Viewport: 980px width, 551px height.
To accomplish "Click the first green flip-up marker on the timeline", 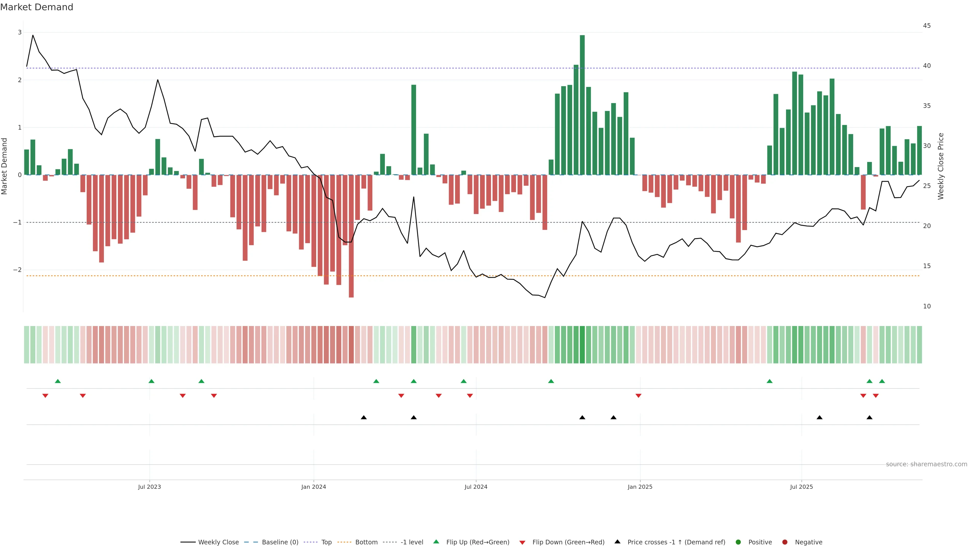I will pyautogui.click(x=58, y=381).
